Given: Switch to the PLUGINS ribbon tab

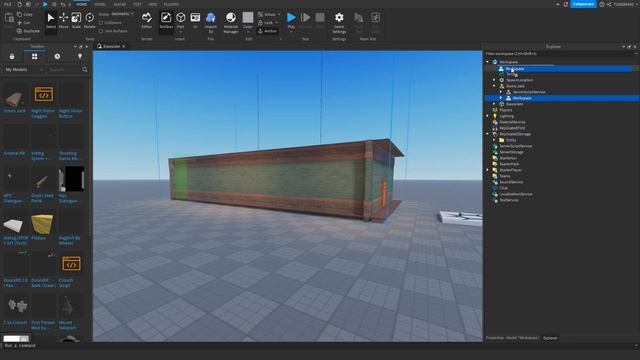Looking at the screenshot, I should (171, 4).
